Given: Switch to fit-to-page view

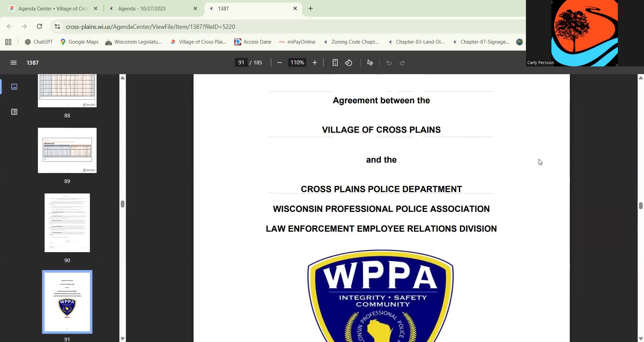Looking at the screenshot, I should point(335,62).
